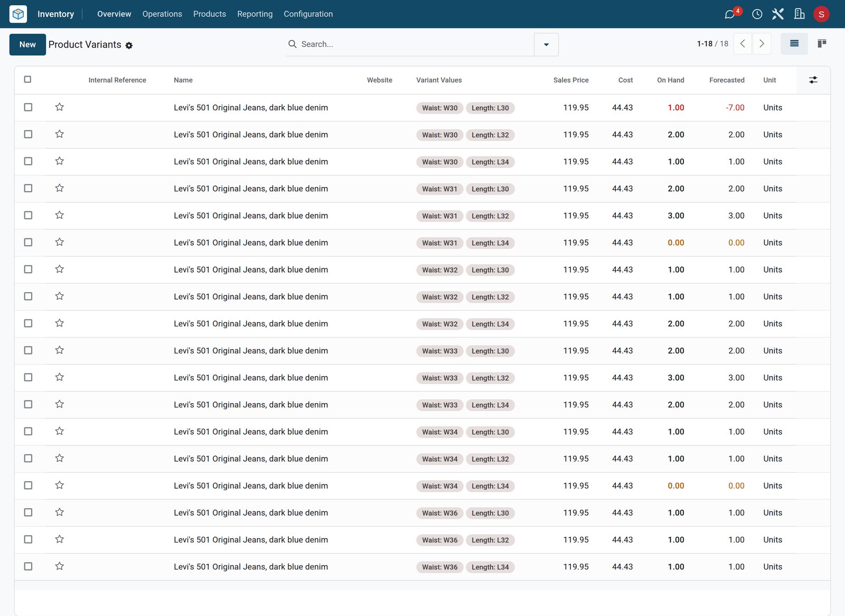Viewport: 845px width, 616px height.
Task: Open the messages conversation icon
Action: point(729,14)
